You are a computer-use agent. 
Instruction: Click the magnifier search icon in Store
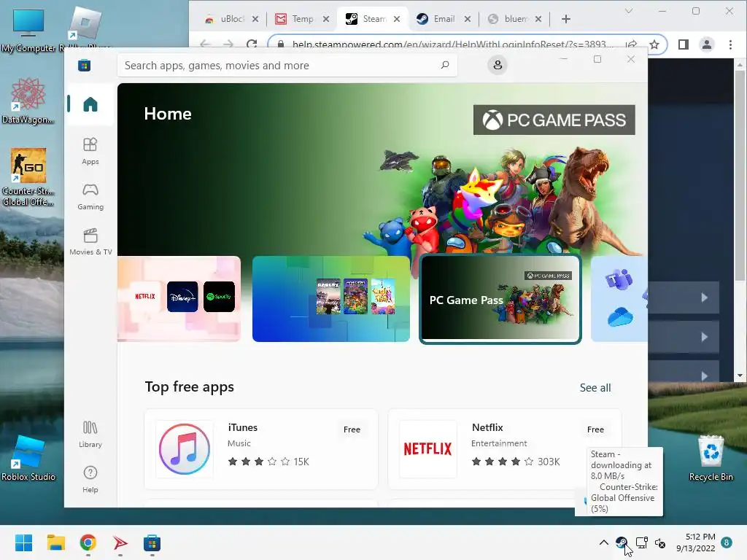coord(445,65)
